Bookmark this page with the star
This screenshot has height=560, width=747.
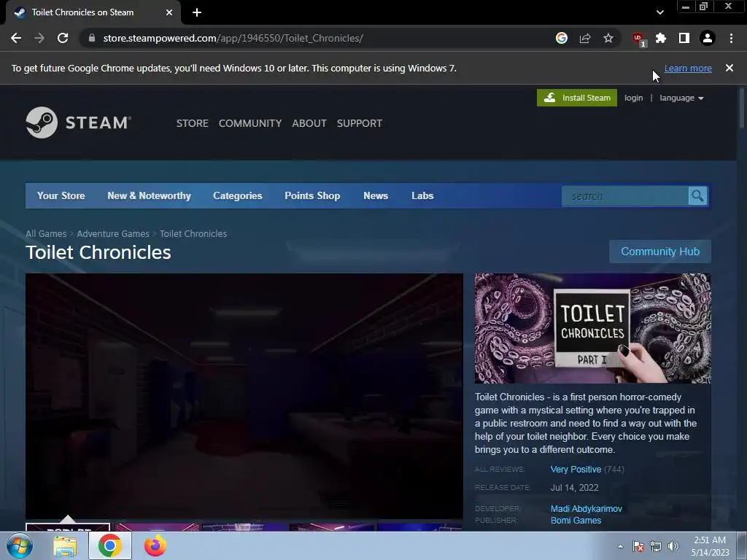(608, 38)
